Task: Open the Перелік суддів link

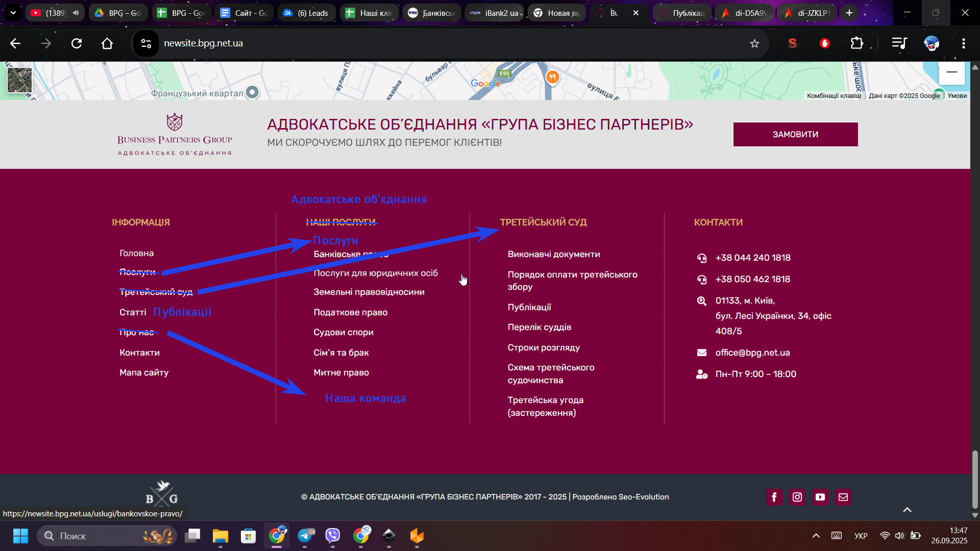Action: coord(540,327)
